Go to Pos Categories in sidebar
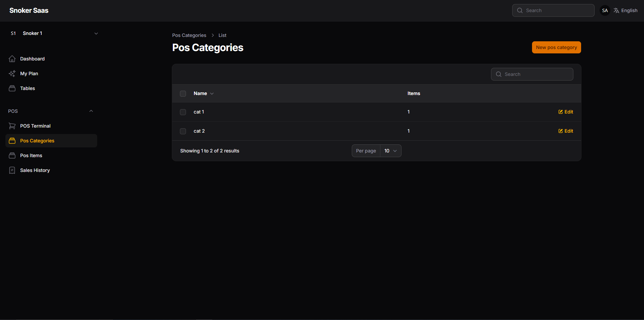 (51, 141)
